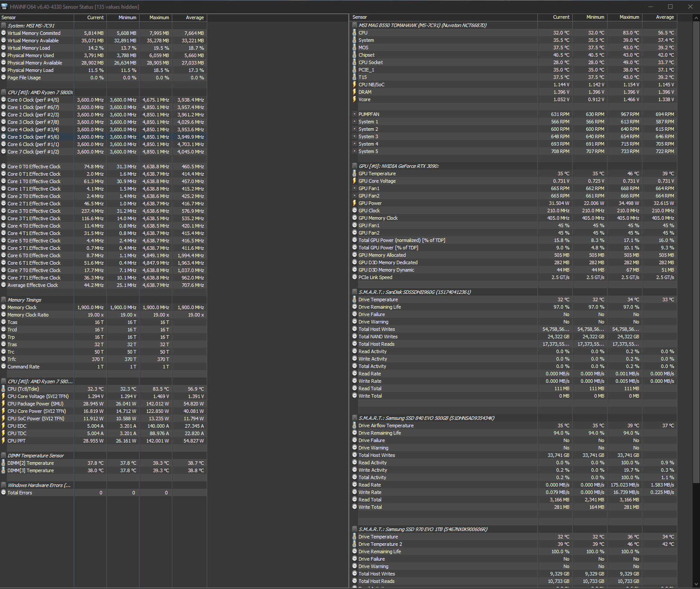The height and width of the screenshot is (589, 700).
Task: Select the Total NAND Writes row
Action: pyautogui.click(x=514, y=337)
